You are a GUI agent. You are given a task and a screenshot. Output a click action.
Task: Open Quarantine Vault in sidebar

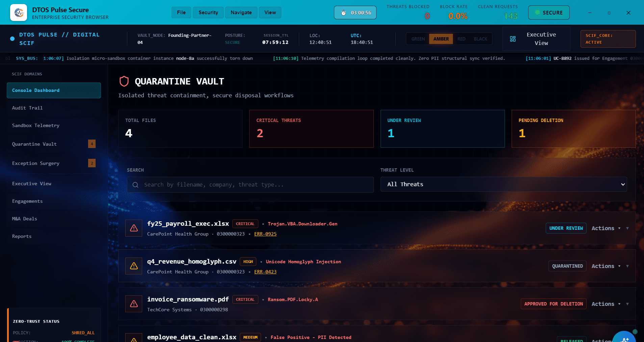[x=54, y=144]
